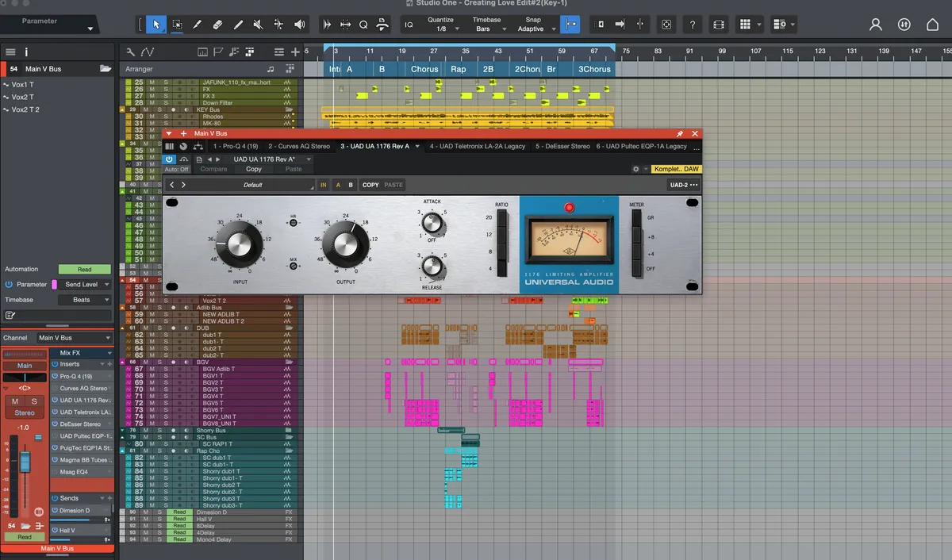Click the Komplet.. DAW button
Screen dimensions: 952x560
coord(677,169)
